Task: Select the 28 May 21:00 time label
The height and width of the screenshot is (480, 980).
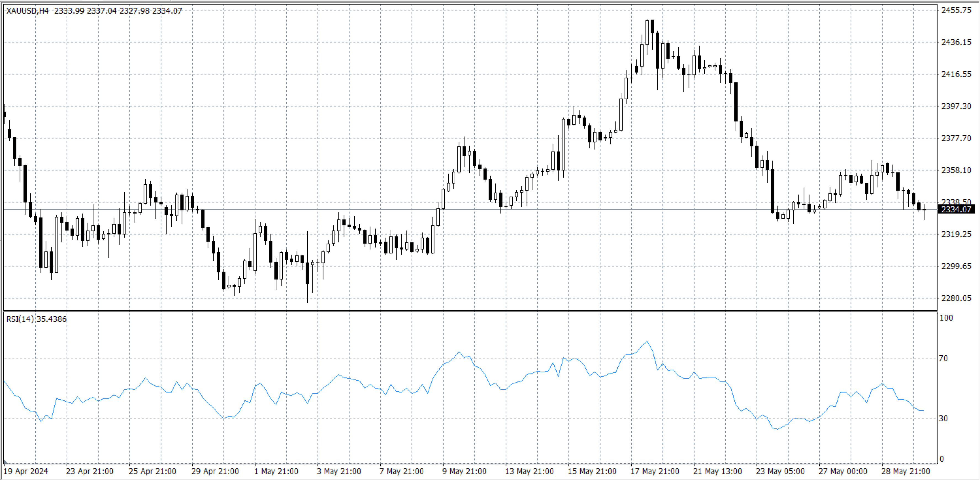Action: [905, 471]
